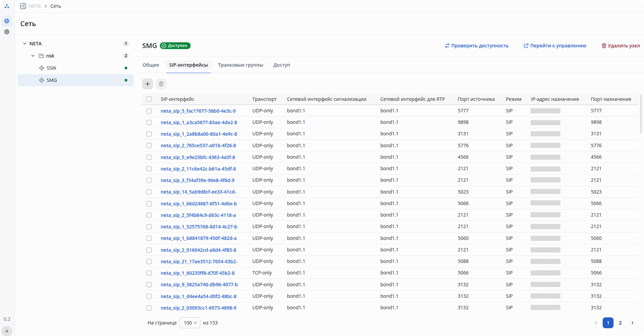Click Проверить доступность button
644x336 pixels.
(x=477, y=46)
